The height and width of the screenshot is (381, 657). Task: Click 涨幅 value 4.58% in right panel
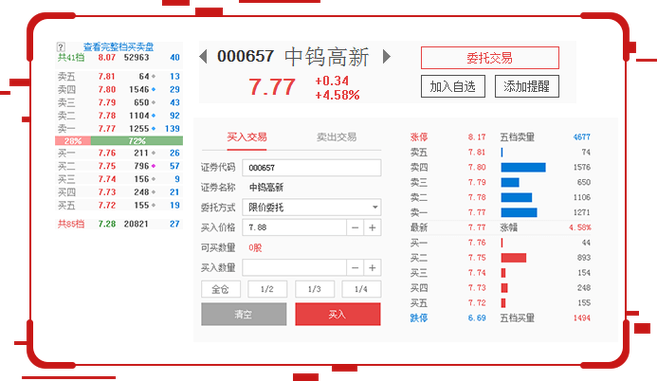click(x=580, y=228)
